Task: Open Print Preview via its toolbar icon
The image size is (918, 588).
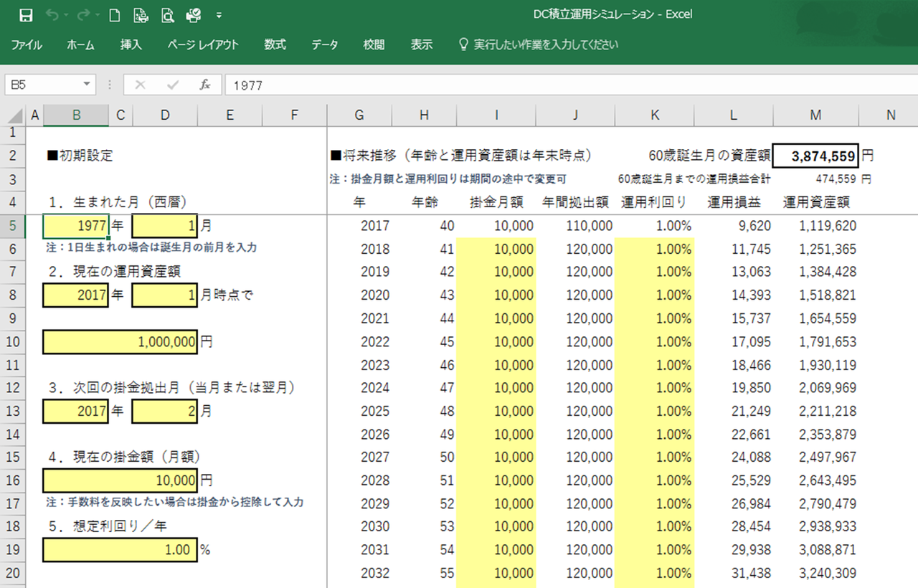Action: tap(166, 14)
